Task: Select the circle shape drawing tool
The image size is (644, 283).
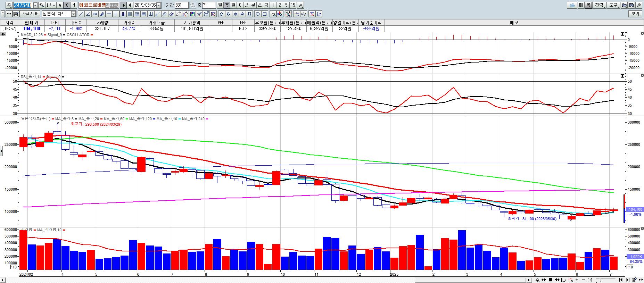Action: [257, 14]
